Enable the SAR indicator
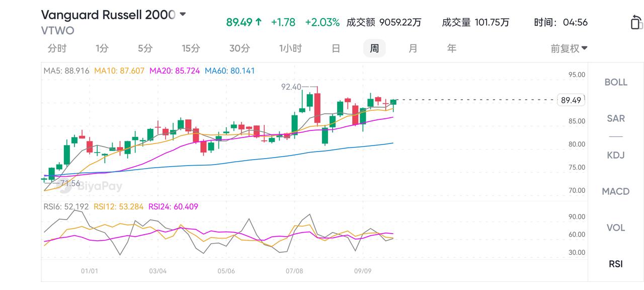644x290 pixels. click(x=616, y=118)
